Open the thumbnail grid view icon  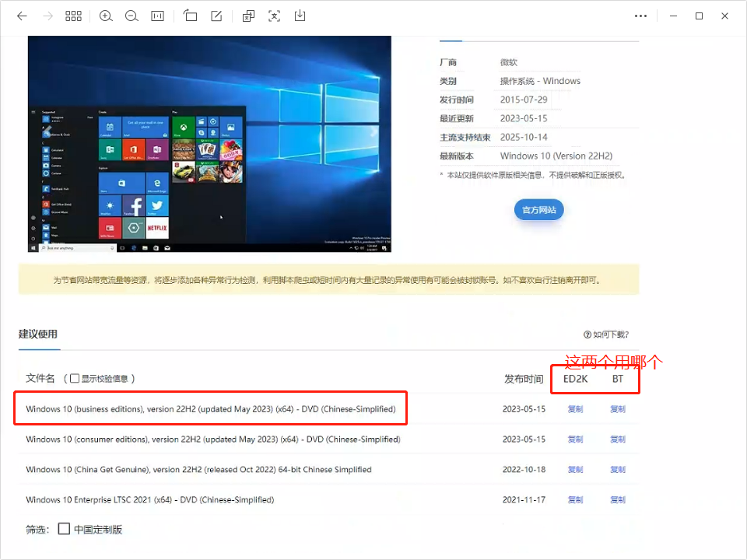(x=73, y=16)
